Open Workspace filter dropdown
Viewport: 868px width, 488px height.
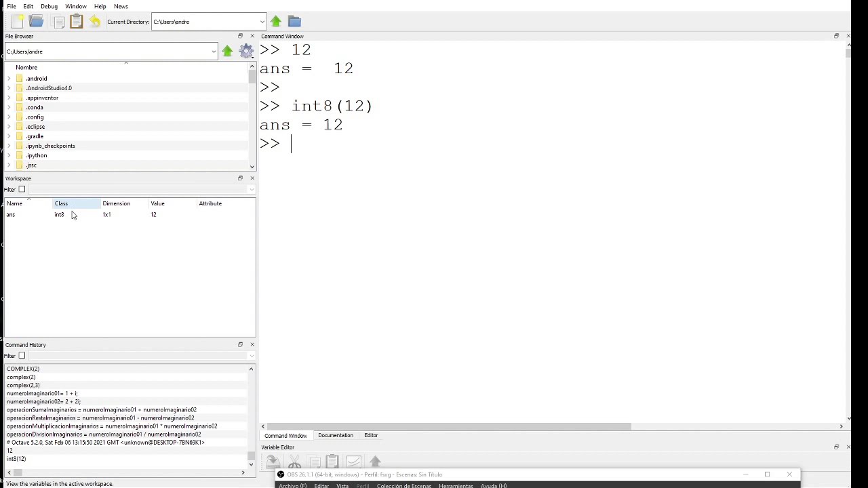click(252, 189)
